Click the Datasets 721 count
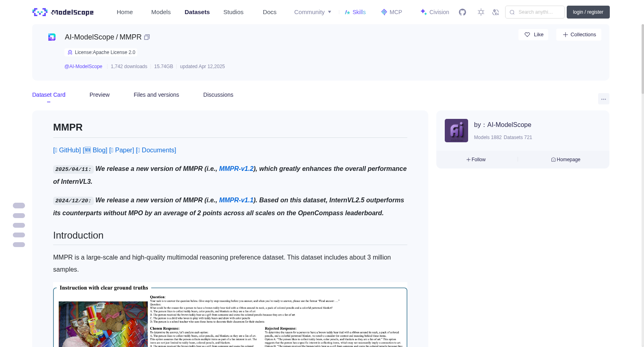The height and width of the screenshot is (347, 644). [x=518, y=137]
